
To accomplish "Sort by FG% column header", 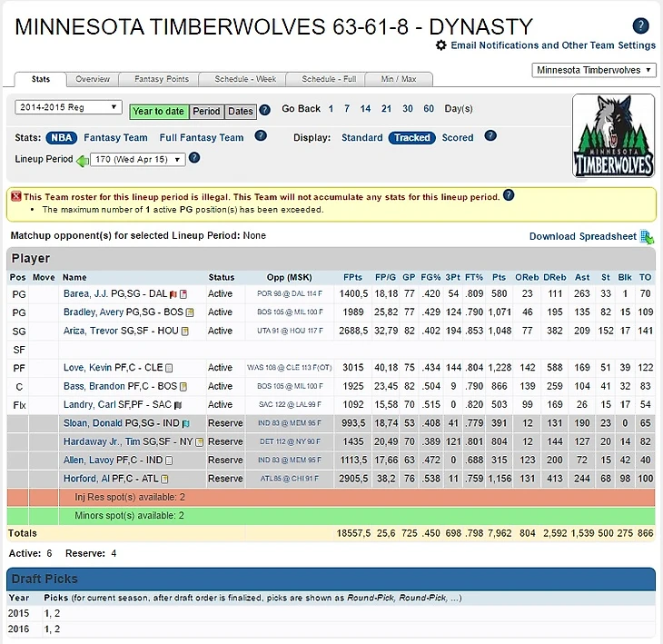I will pyautogui.click(x=430, y=277).
